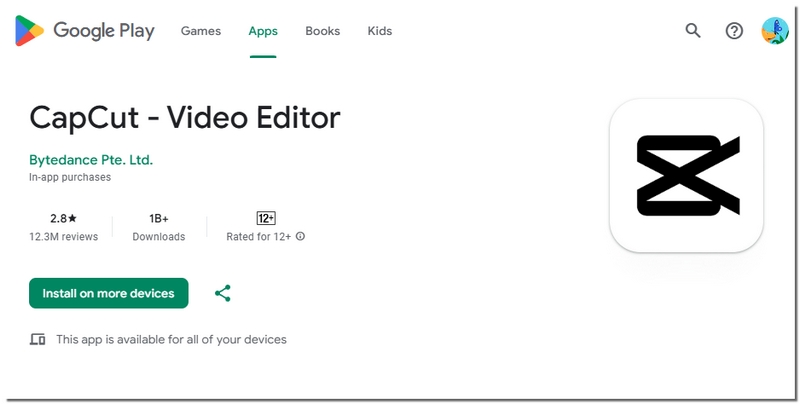
Task: Click the devices icon beside availability message
Action: pos(37,339)
